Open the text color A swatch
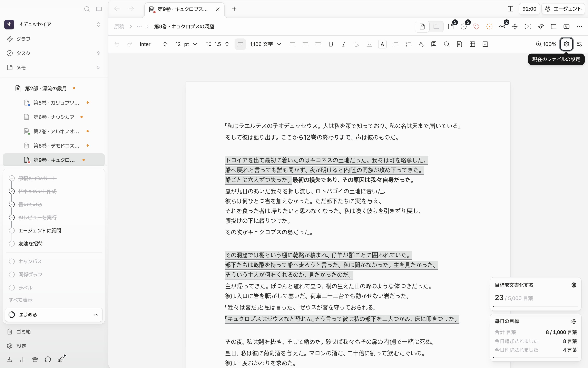Screen dimensions: 588x368 click(x=382, y=44)
